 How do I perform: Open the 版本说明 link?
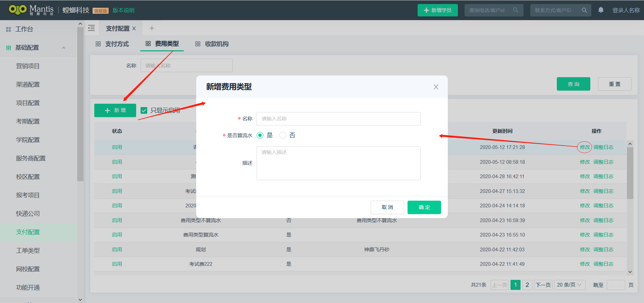(123, 10)
